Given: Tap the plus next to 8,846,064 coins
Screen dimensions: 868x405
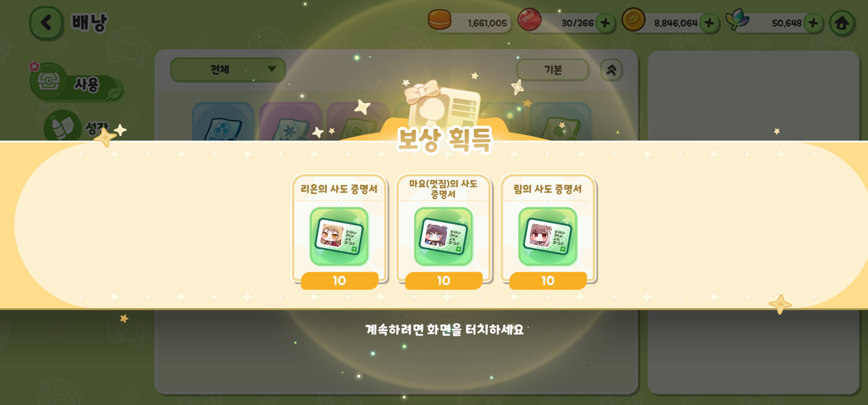Looking at the screenshot, I should (709, 23).
